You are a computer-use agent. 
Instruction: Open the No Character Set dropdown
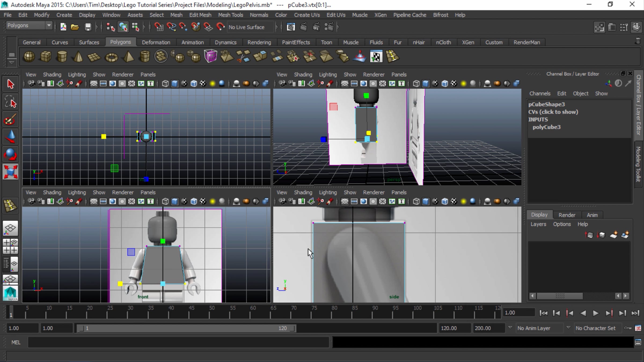tap(595, 328)
